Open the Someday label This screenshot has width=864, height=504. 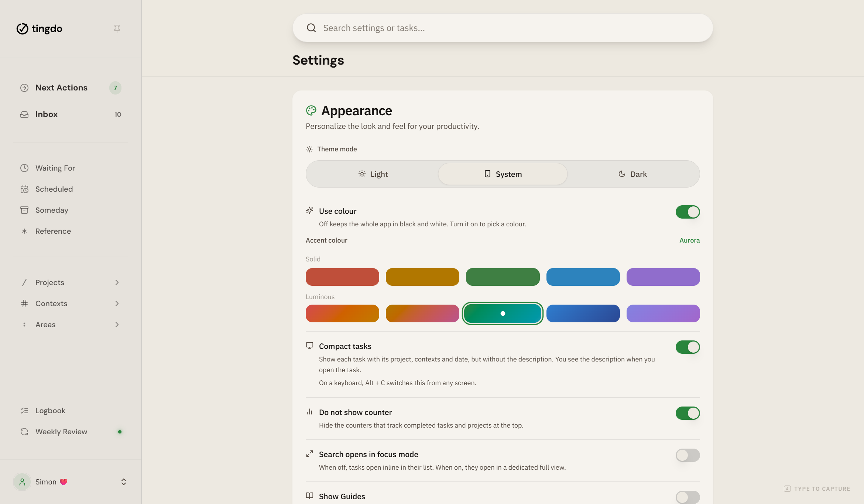point(52,210)
